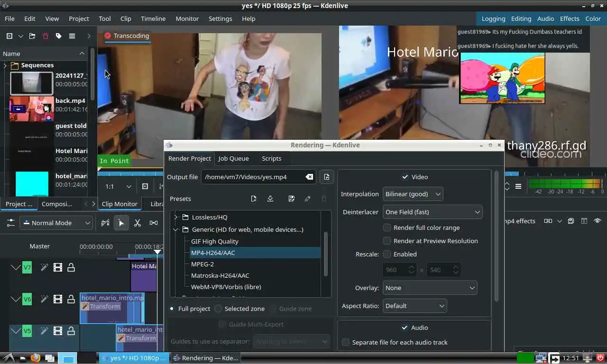Expand the Lossless/HQ preset folder
Image resolution: width=607 pixels, height=364 pixels.
[x=176, y=217]
